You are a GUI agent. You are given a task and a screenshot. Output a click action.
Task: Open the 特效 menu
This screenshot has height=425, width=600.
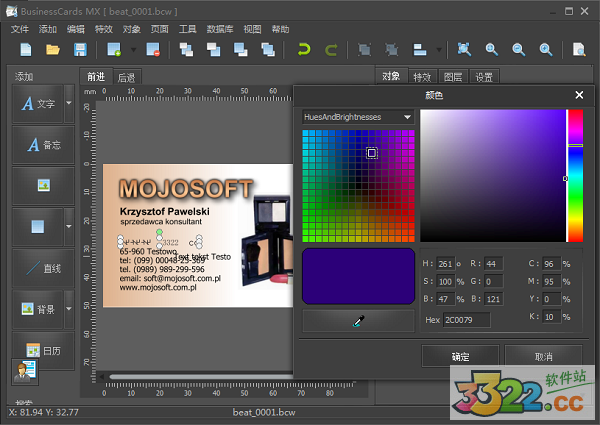tap(104, 29)
